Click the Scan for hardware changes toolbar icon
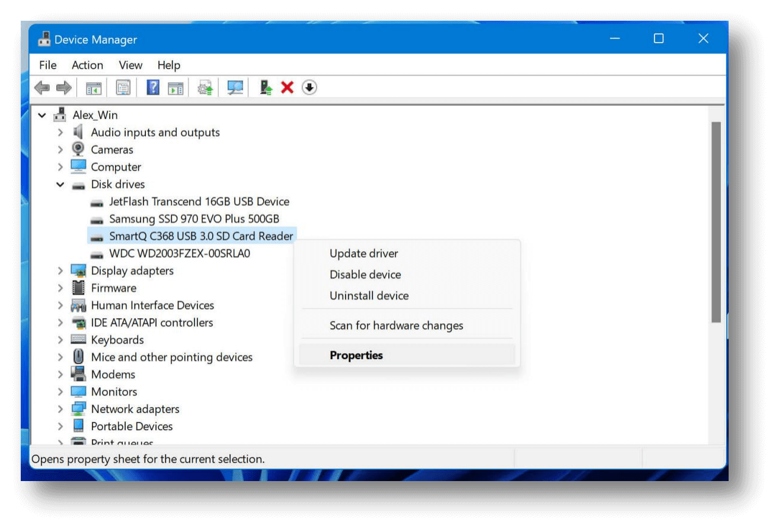This screenshot has width=779, height=532. (x=234, y=87)
